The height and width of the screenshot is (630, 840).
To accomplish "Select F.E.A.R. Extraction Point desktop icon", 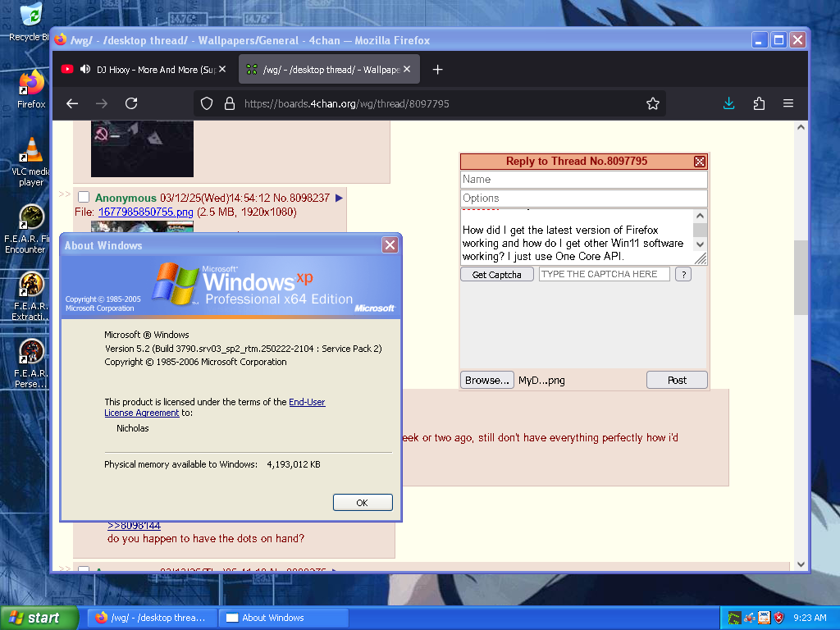I will pos(30,296).
